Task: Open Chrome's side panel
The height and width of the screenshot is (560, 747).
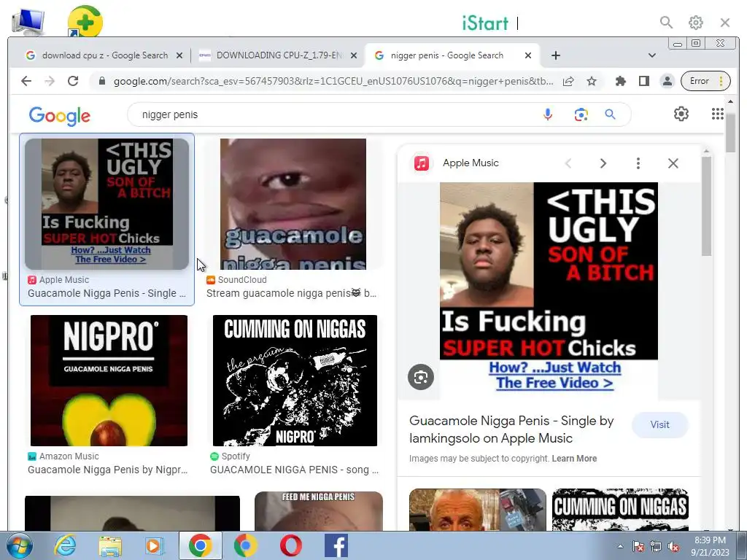Action: [x=643, y=82]
